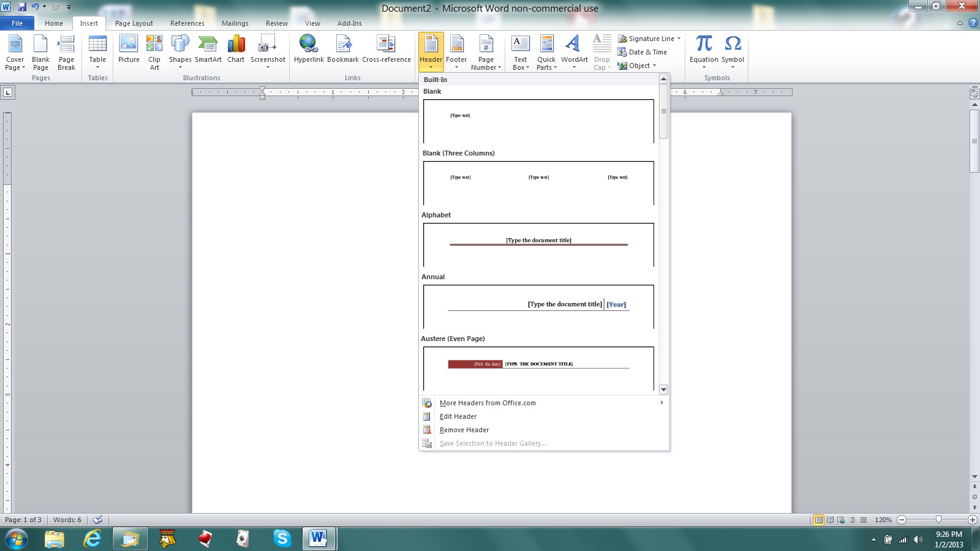Insert a Text Box

coord(521,53)
